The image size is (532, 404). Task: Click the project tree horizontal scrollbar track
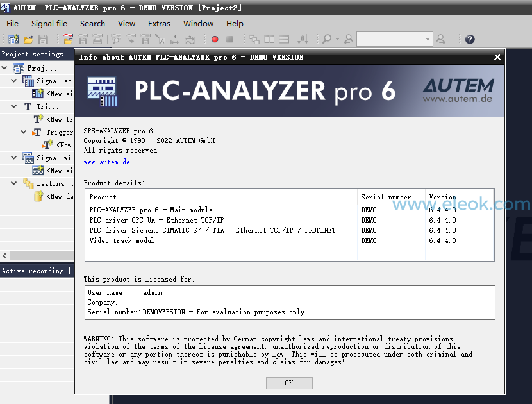(x=42, y=255)
